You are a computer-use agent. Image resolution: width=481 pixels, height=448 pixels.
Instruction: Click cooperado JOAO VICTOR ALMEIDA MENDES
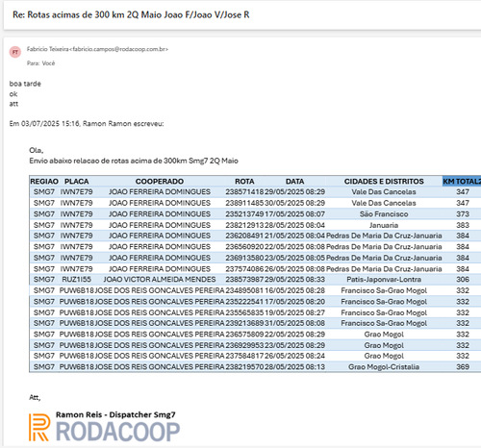click(x=160, y=280)
